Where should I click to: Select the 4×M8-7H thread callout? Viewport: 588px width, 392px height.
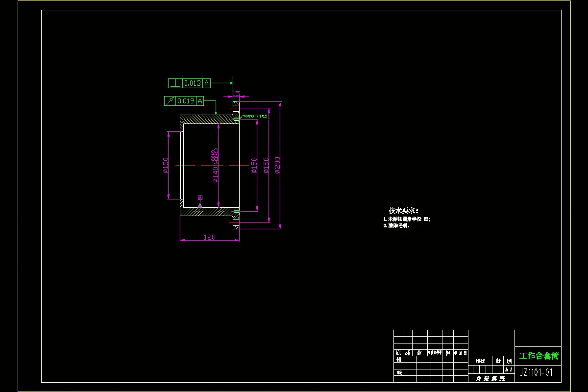[x=255, y=116]
